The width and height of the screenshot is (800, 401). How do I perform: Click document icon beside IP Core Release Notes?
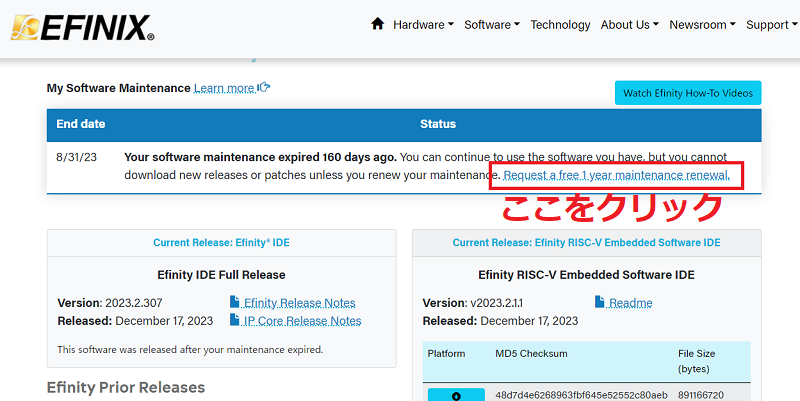235,319
